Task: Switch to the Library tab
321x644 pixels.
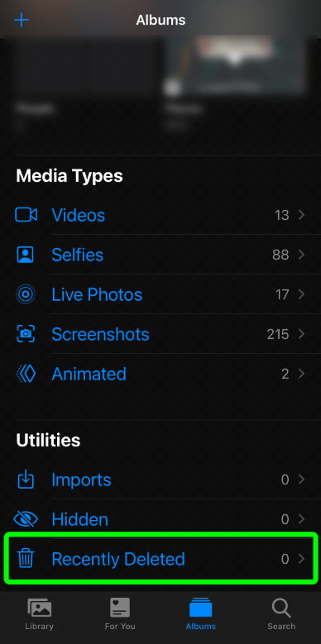Action: (40, 614)
